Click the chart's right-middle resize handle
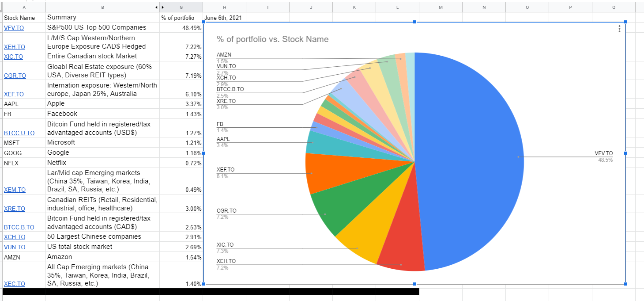The width and height of the screenshot is (644, 301). (x=625, y=153)
